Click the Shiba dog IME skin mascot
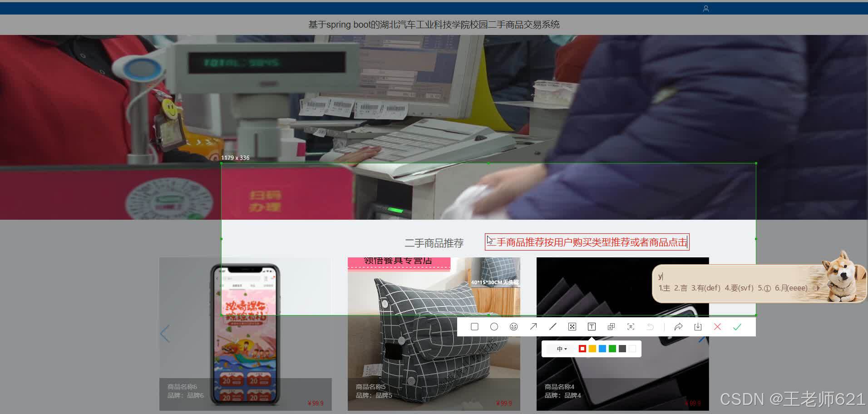Viewport: 868px width, 414px height. click(x=843, y=277)
